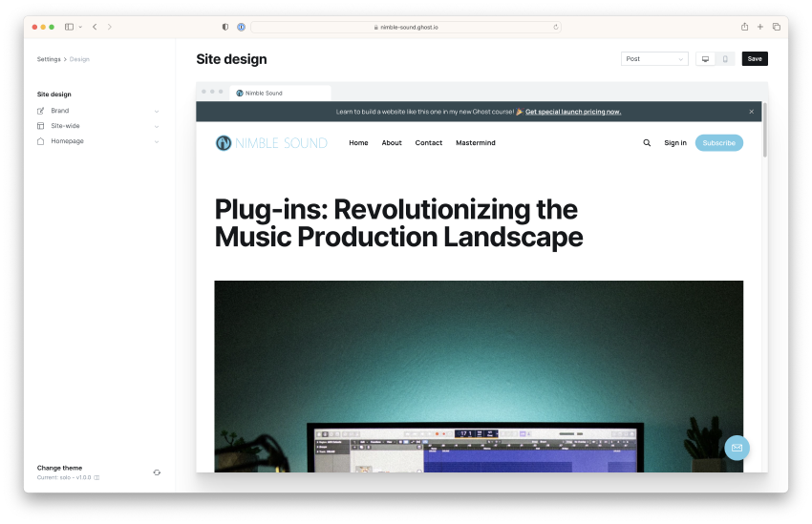This screenshot has height=524, width=812.
Task: Open the Mastermind navigation item
Action: pos(476,143)
